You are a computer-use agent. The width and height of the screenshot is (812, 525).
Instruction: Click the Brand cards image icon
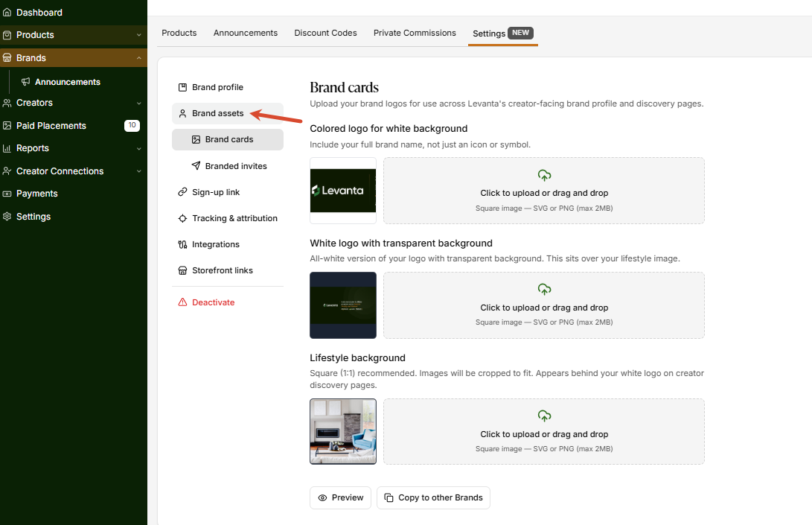coord(196,139)
